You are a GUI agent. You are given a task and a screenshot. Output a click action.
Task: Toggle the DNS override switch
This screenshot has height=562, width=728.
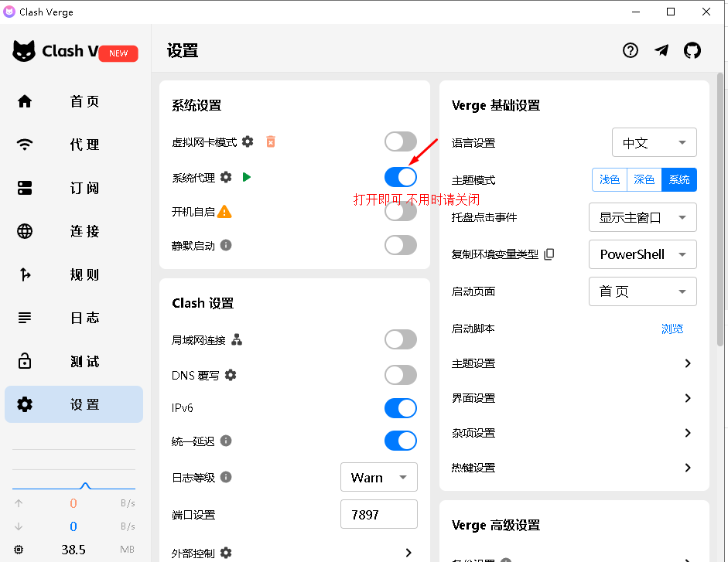pyautogui.click(x=400, y=375)
